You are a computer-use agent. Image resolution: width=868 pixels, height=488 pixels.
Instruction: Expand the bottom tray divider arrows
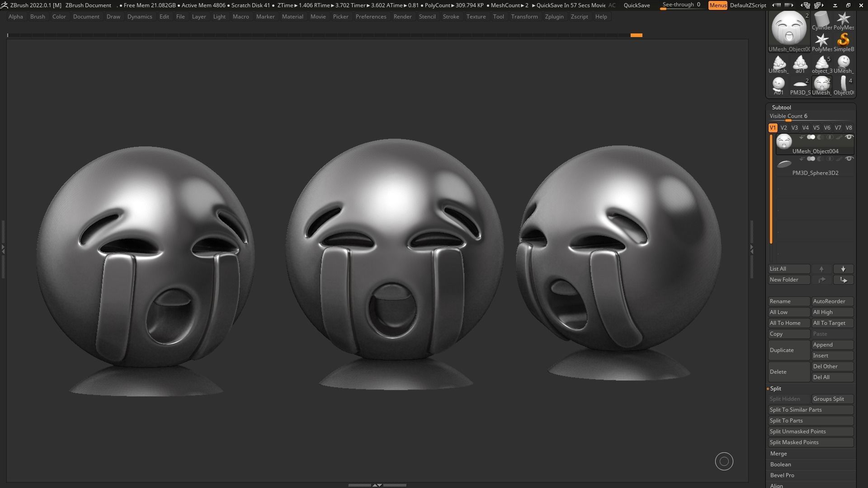(377, 485)
